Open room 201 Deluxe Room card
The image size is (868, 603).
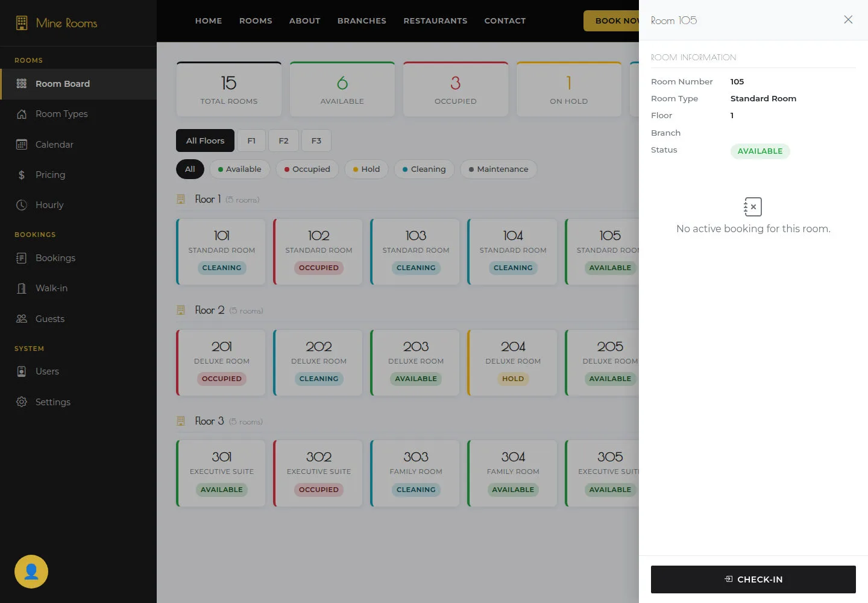[221, 362]
